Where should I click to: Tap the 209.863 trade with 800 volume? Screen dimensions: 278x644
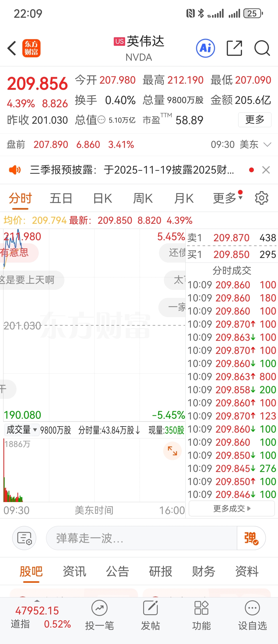pyautogui.click(x=232, y=377)
